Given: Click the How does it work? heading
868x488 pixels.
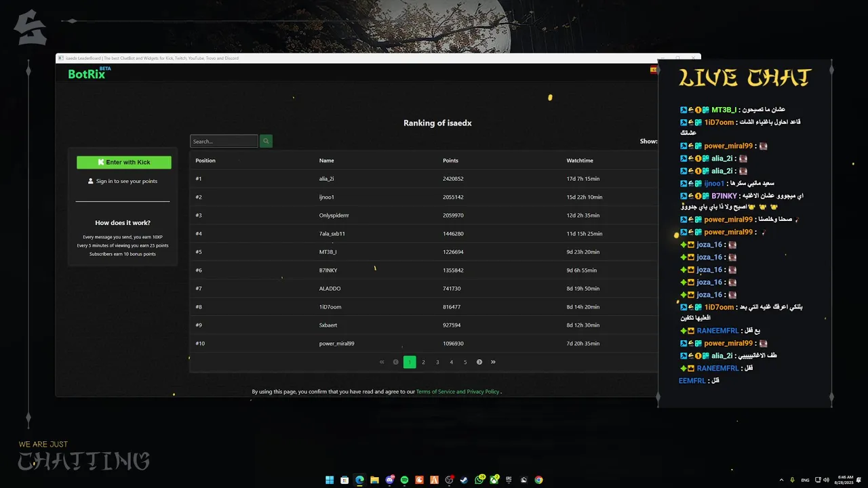Looking at the screenshot, I should (123, 223).
